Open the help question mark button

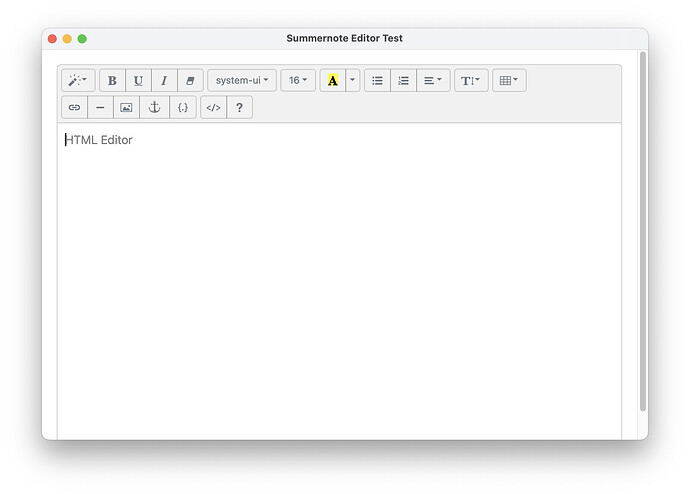tap(239, 107)
